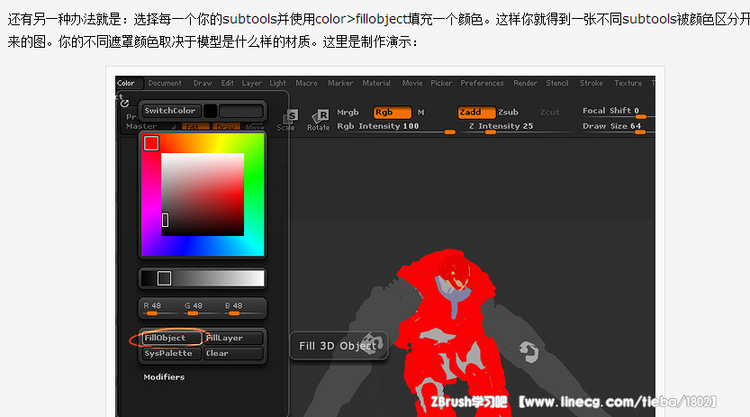Toggle the M material mode
750x417 pixels.
pyautogui.click(x=421, y=112)
